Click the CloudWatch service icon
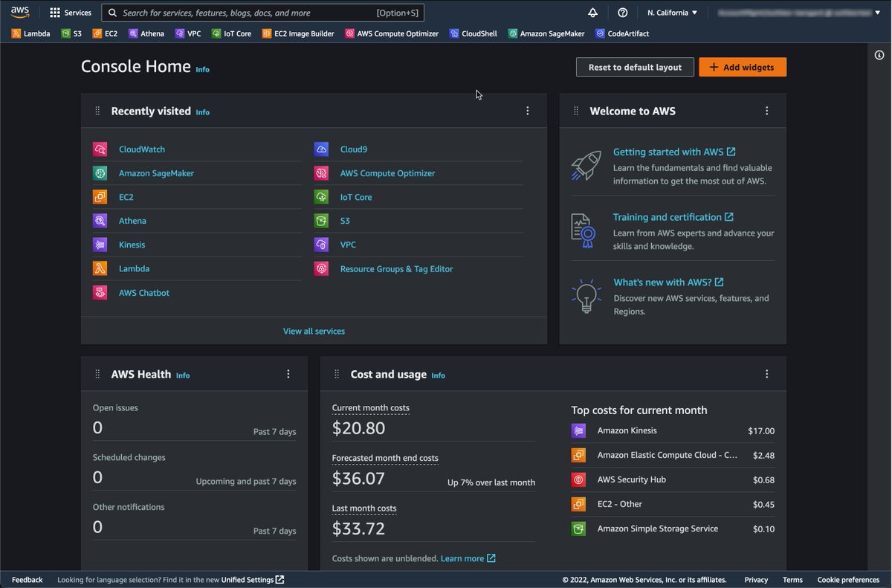The image size is (892, 588). [100, 149]
